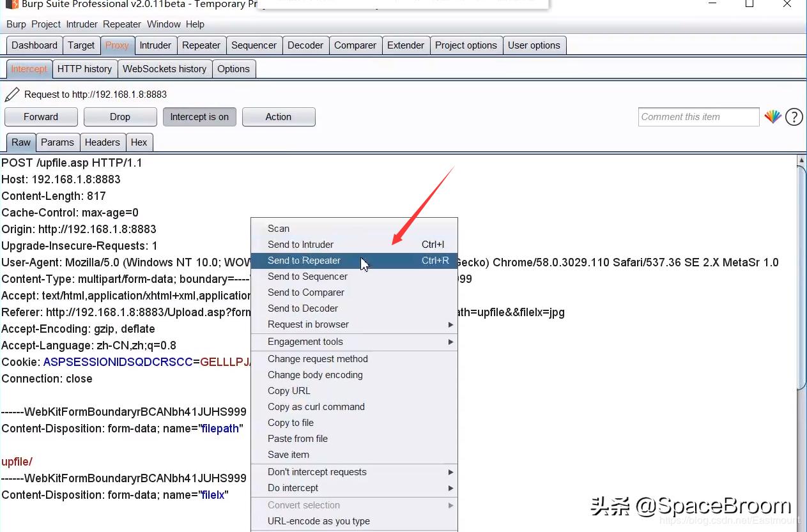
Task: Select the Proxy tab
Action: coord(117,45)
